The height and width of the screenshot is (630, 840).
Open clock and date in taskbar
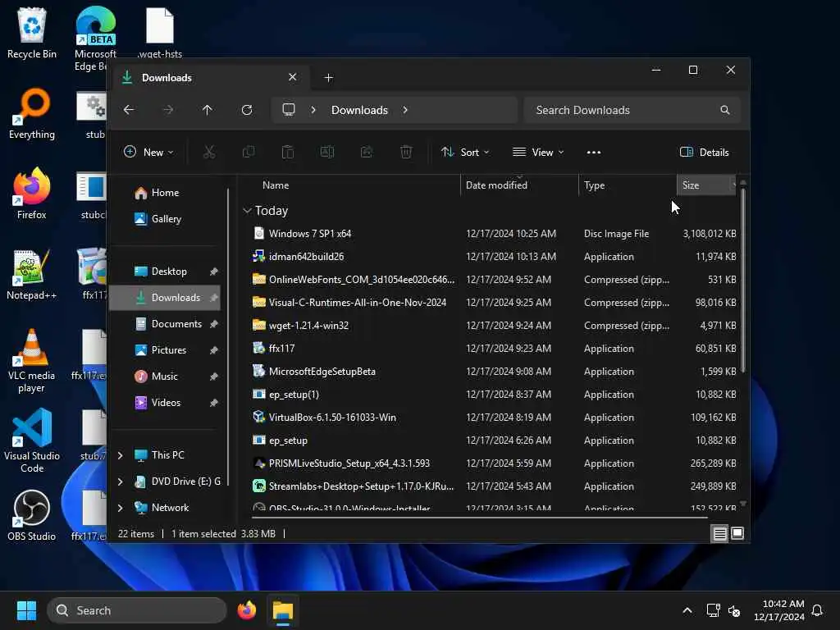(779, 610)
